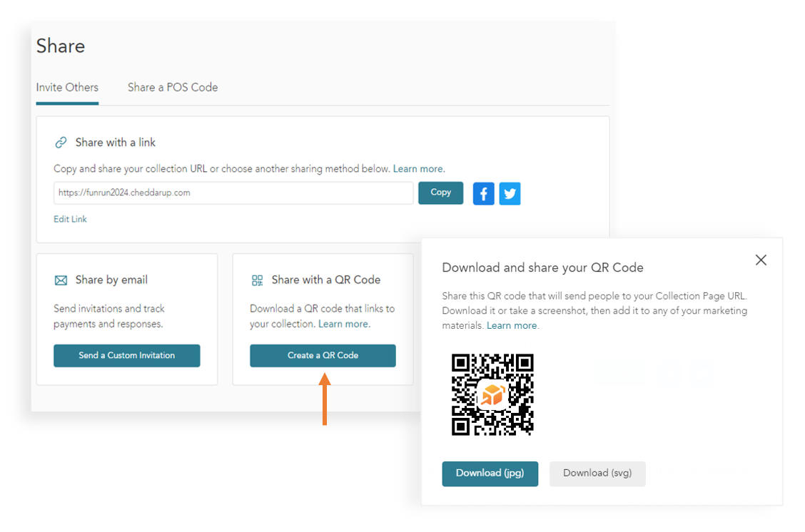Download the QR code as svg
The image size is (805, 532).
tap(597, 474)
